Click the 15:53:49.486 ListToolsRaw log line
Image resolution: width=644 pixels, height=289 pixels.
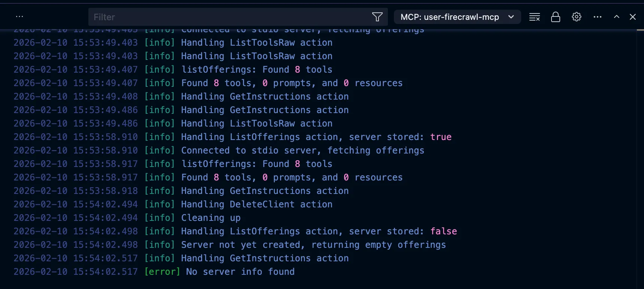[x=256, y=124]
